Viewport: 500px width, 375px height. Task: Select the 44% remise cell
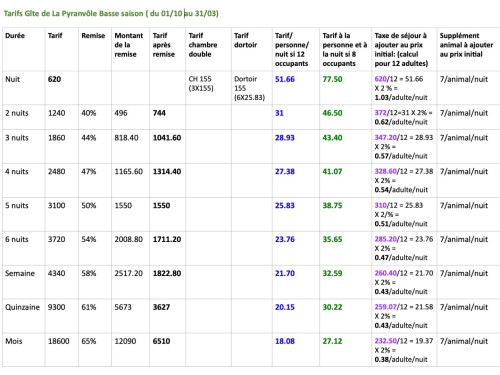pos(89,138)
